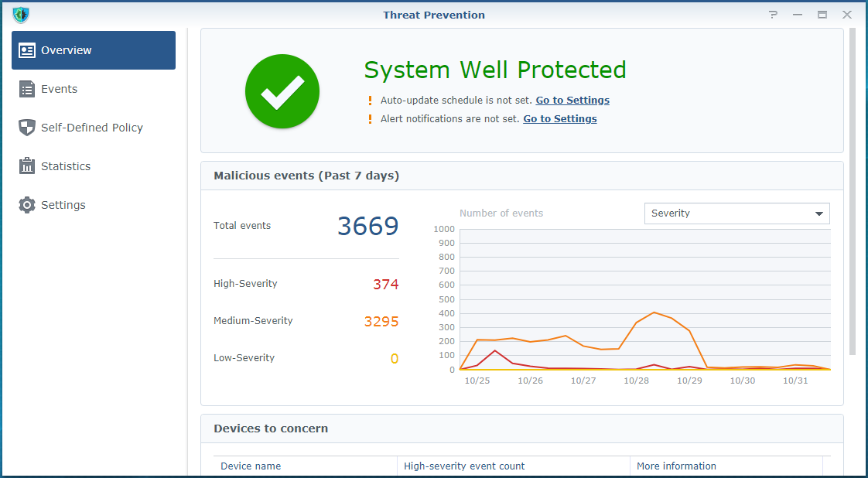Click the More information column header
Viewport: 868px width, 478px height.
coord(676,466)
